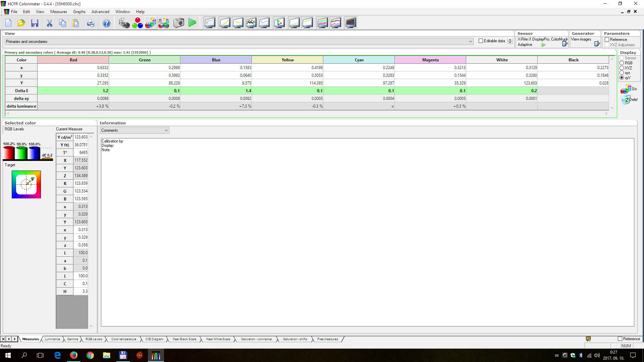
Task: Open help with the blue question mark icon
Action: [x=106, y=23]
